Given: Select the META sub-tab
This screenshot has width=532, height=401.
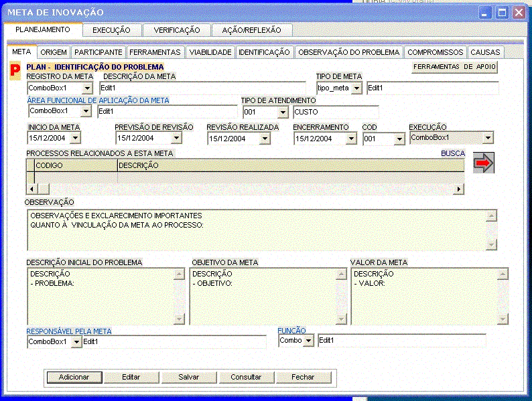Looking at the screenshot, I should 21,52.
